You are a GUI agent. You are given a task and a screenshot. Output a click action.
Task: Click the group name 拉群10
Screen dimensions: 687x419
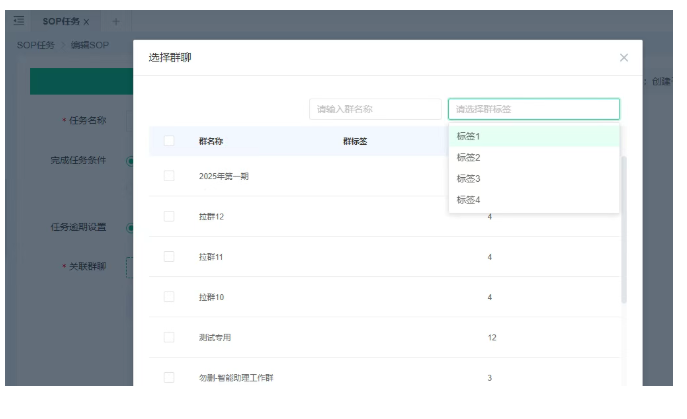click(x=211, y=297)
